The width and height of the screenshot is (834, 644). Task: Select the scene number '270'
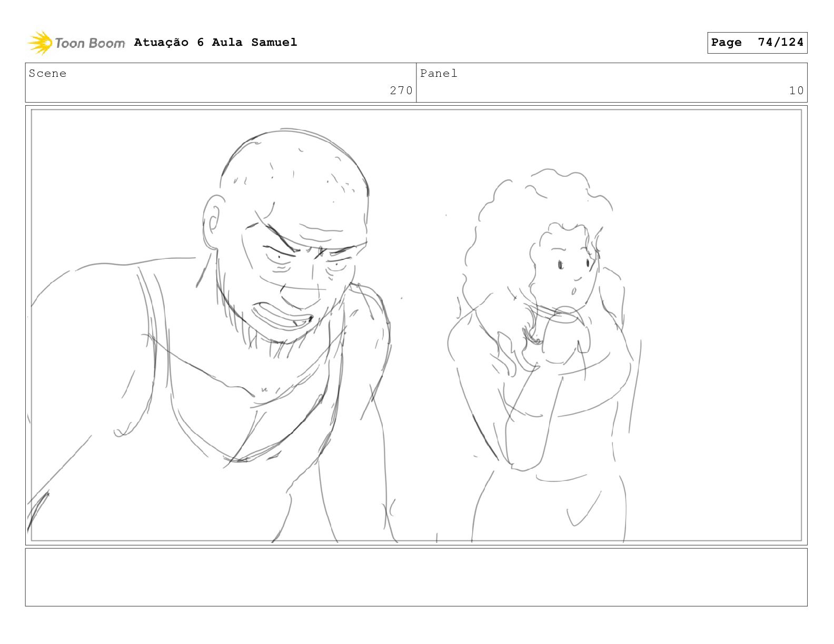tap(401, 90)
